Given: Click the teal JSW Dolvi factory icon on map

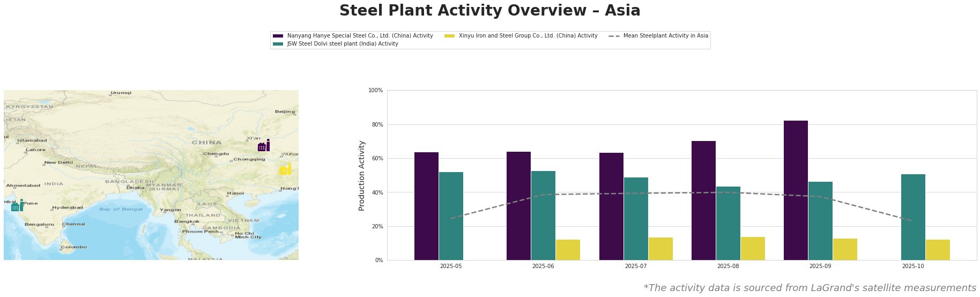Looking at the screenshot, I should [17, 205].
